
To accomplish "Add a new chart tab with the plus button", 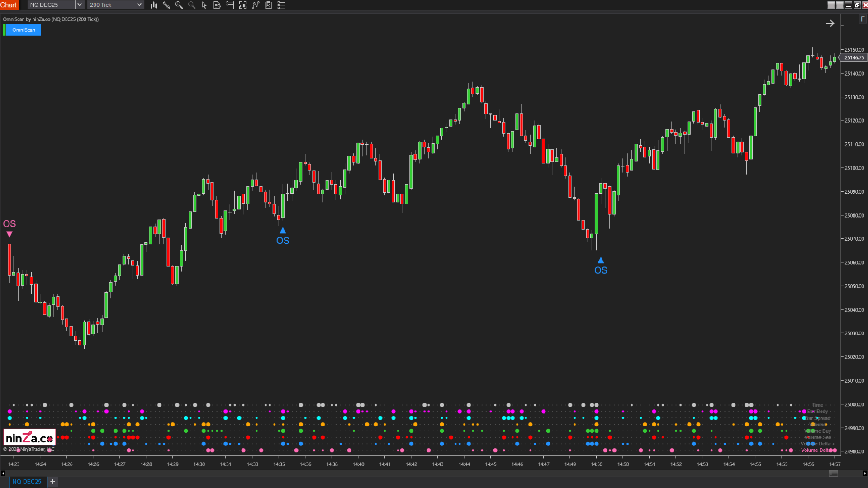I will coord(52,481).
